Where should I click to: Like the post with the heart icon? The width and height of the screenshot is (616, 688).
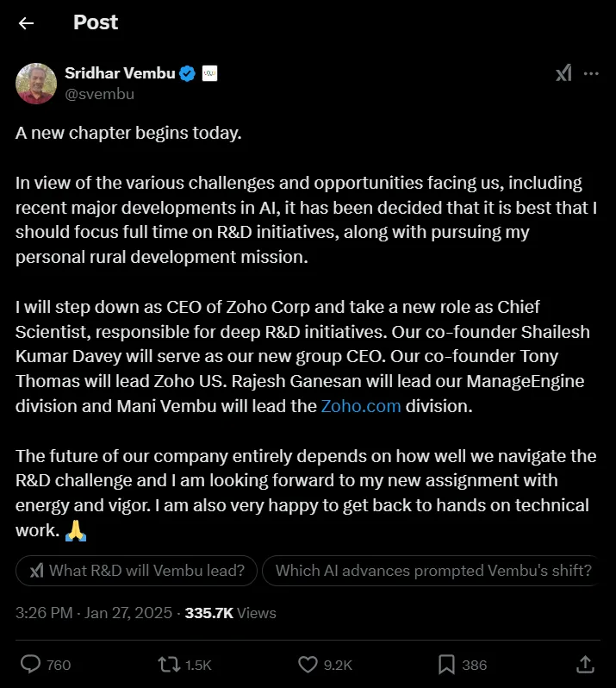308,665
